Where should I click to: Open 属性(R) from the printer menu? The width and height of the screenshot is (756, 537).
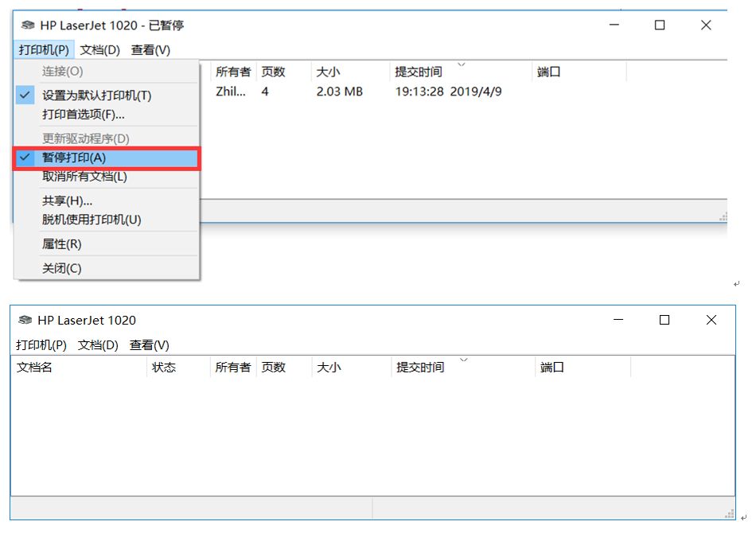coord(107,244)
